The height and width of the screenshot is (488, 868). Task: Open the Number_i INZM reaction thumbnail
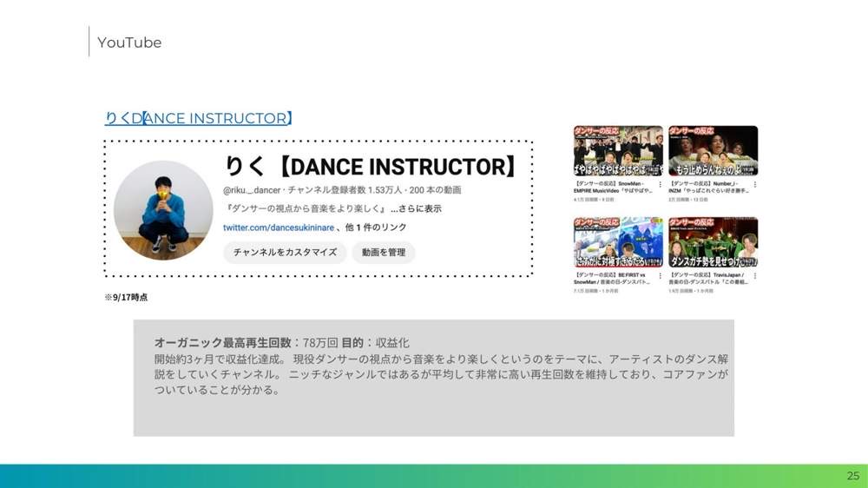coord(713,151)
